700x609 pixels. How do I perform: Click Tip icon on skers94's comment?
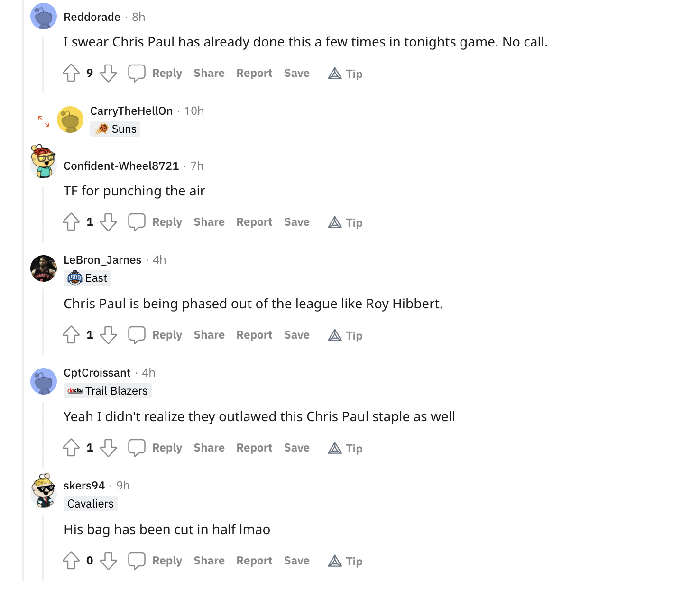tap(335, 561)
